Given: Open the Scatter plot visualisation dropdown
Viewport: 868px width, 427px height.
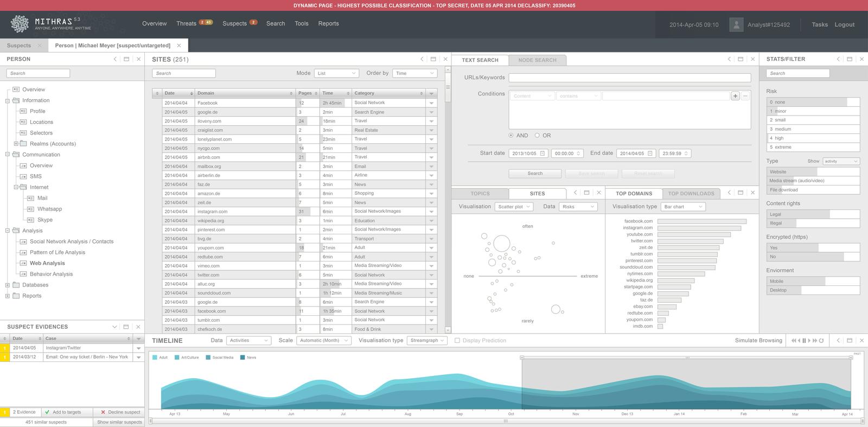Looking at the screenshot, I should (514, 207).
